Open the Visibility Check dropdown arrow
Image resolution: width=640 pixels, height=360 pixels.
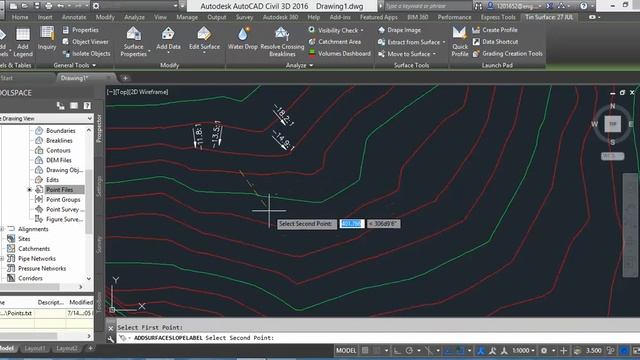coord(362,31)
